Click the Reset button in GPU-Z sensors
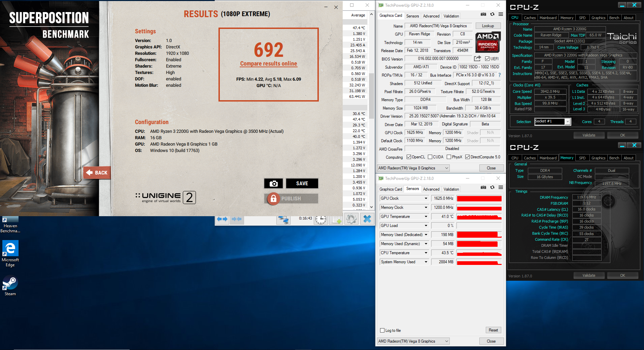Image resolution: width=644 pixels, height=350 pixels. pyautogui.click(x=493, y=330)
